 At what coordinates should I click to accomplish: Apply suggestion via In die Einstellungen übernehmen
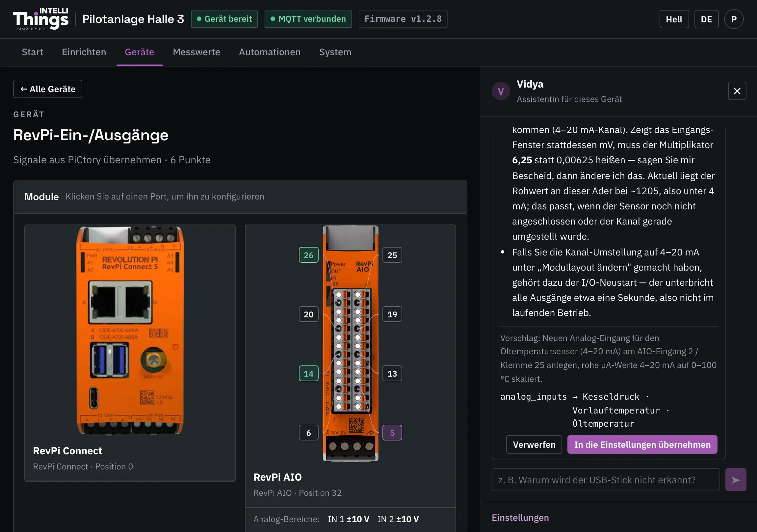click(x=642, y=445)
